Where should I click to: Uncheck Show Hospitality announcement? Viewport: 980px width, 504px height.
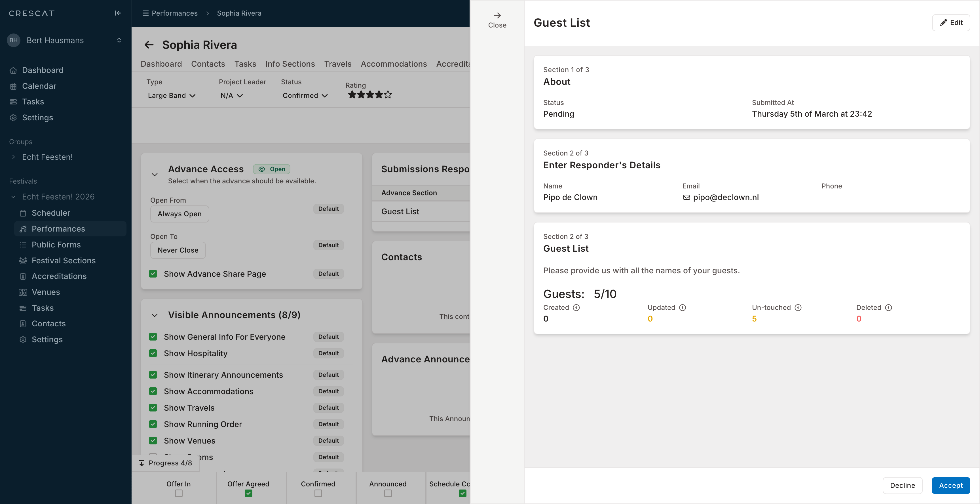click(153, 353)
